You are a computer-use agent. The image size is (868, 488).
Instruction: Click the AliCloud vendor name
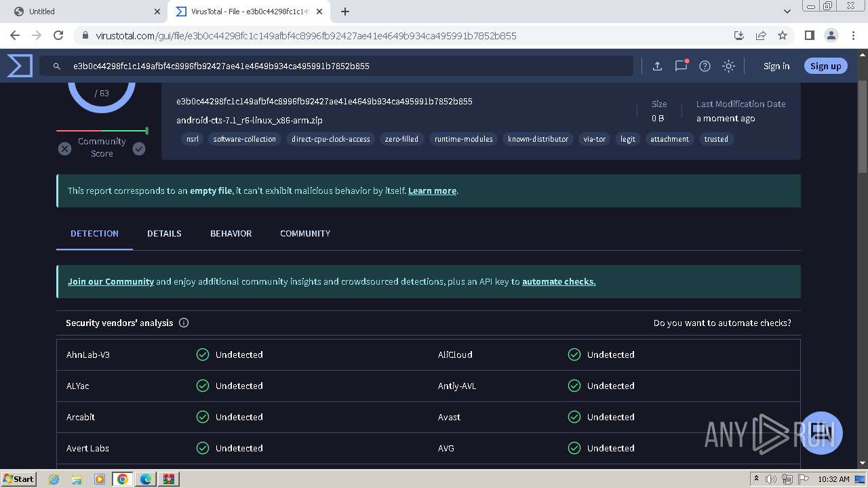point(455,354)
